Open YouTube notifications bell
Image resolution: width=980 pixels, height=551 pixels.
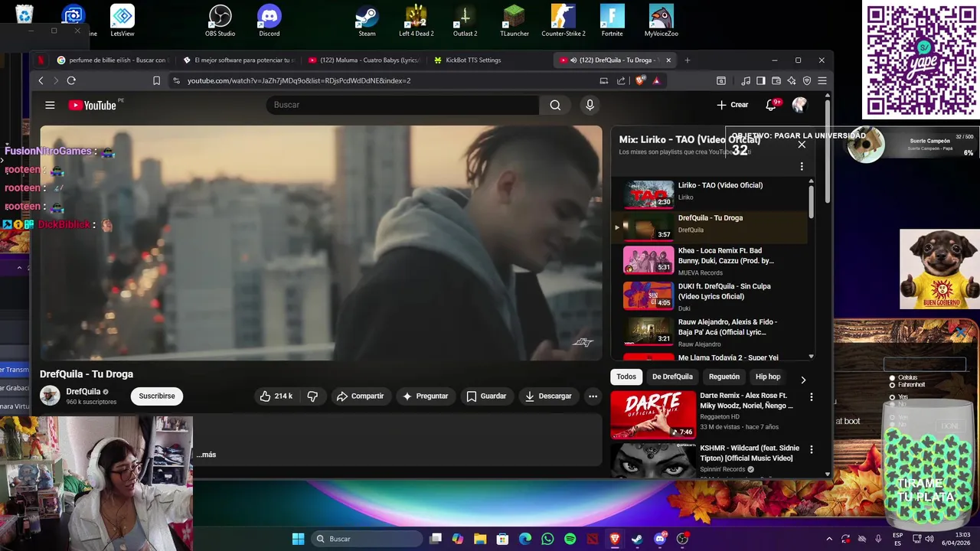(771, 105)
